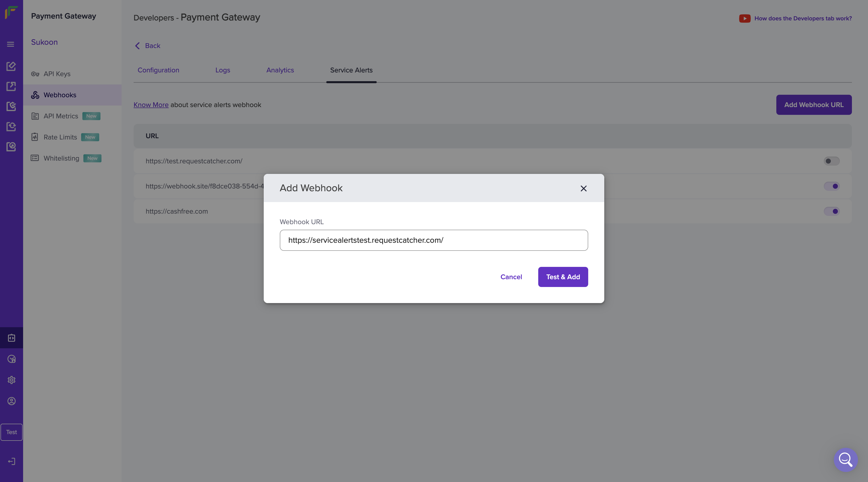Click the settings gear icon in sidebar
This screenshot has height=482, width=868.
[x=12, y=380]
